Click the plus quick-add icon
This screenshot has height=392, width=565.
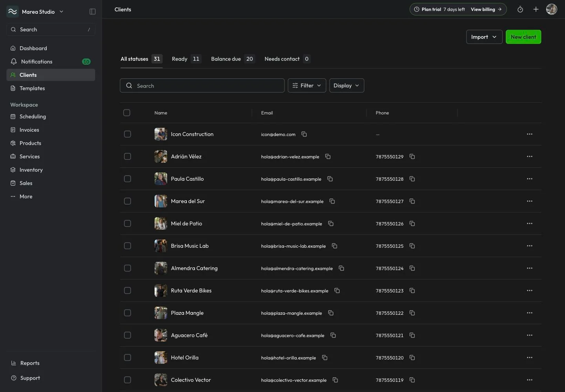[x=536, y=9]
